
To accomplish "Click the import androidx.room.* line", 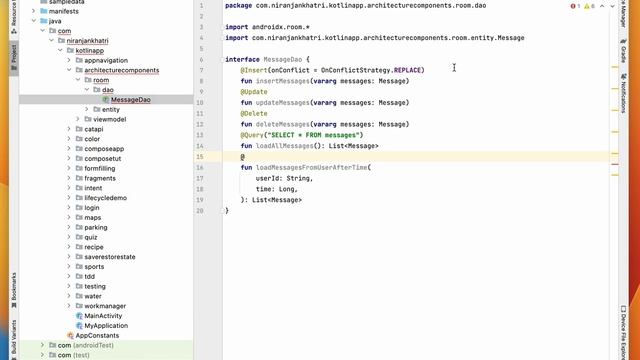I will (267, 27).
